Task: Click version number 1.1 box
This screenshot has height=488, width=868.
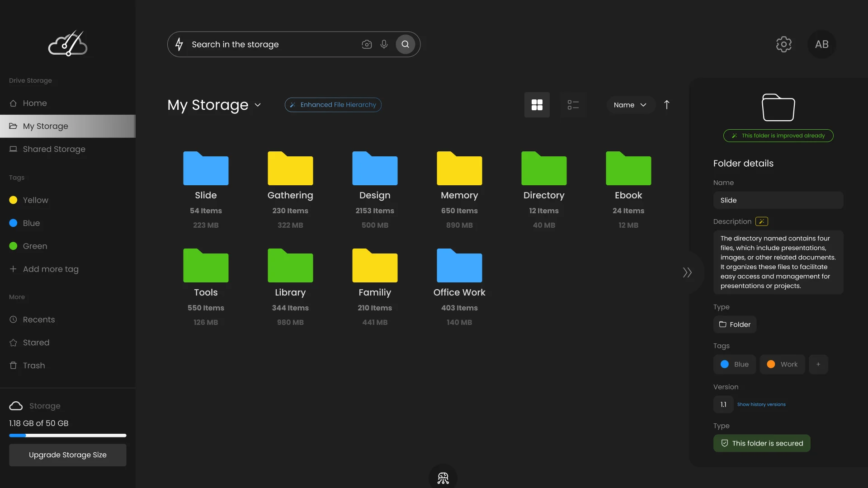Action: click(x=723, y=404)
